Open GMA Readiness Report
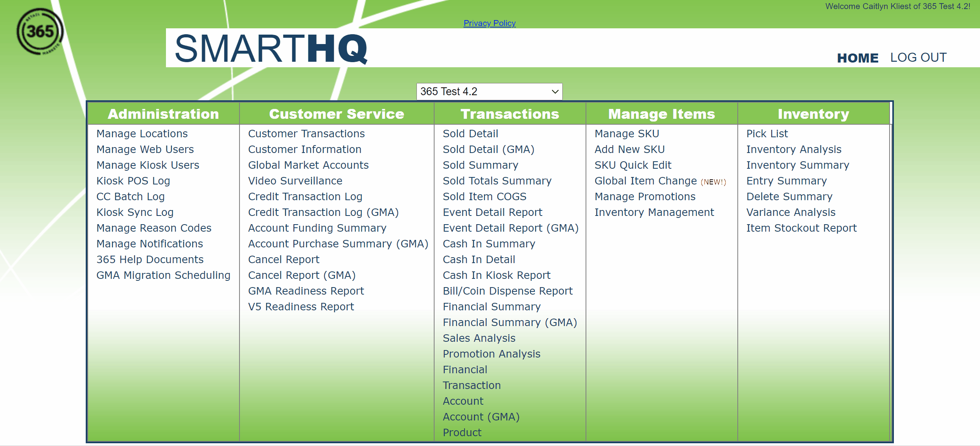 306,291
